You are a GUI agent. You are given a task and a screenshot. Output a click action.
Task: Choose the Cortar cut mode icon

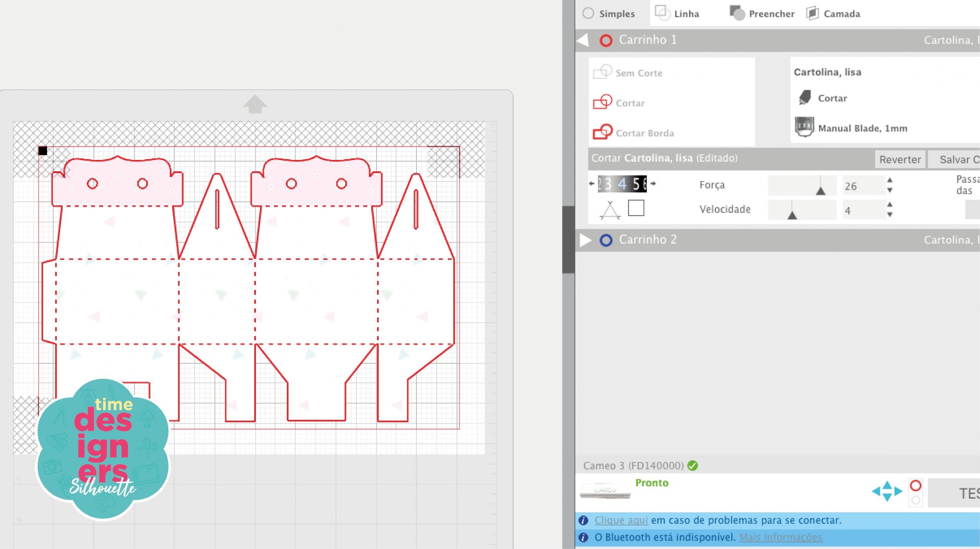(602, 102)
